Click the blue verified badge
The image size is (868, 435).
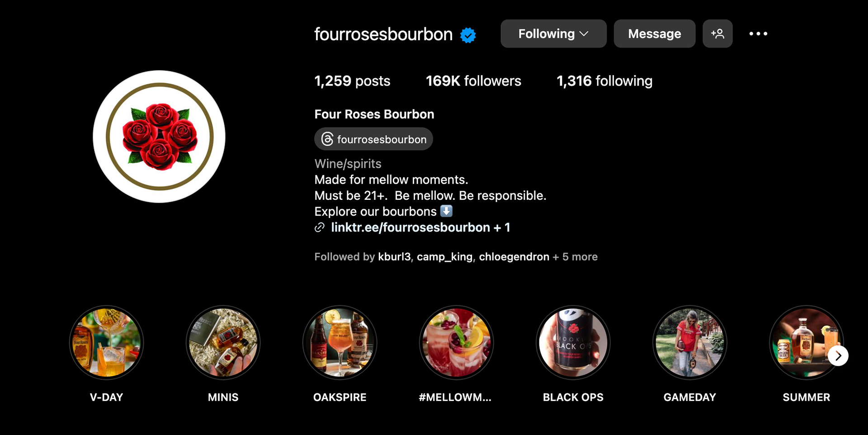click(x=468, y=35)
